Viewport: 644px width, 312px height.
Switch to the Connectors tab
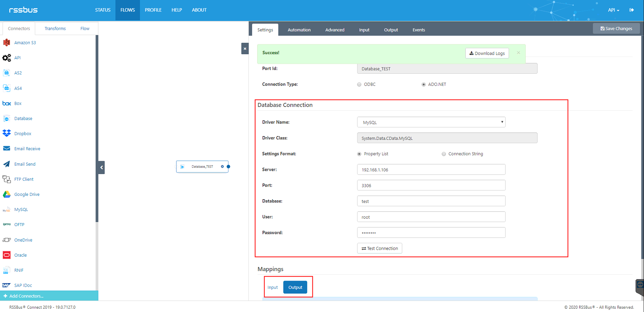19,28
